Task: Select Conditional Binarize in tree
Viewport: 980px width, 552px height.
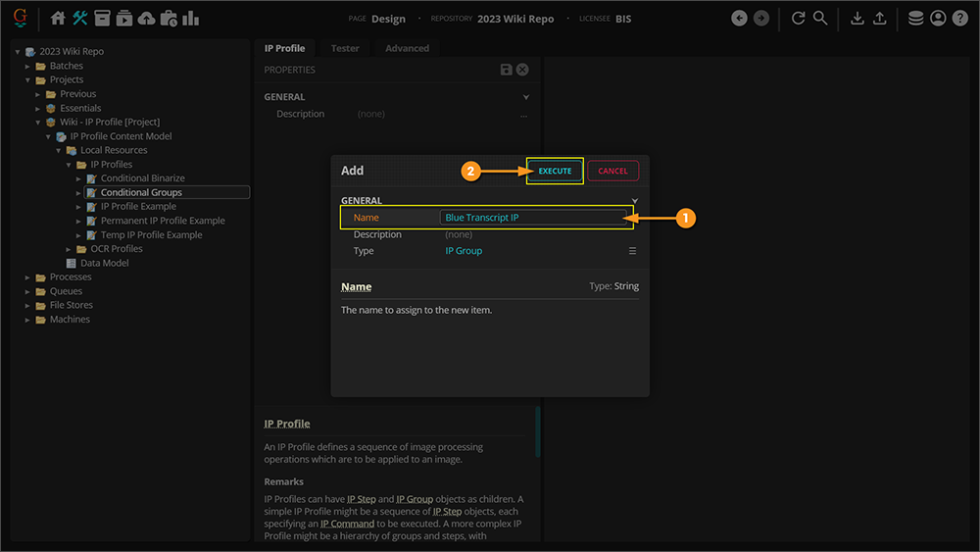Action: tap(142, 178)
